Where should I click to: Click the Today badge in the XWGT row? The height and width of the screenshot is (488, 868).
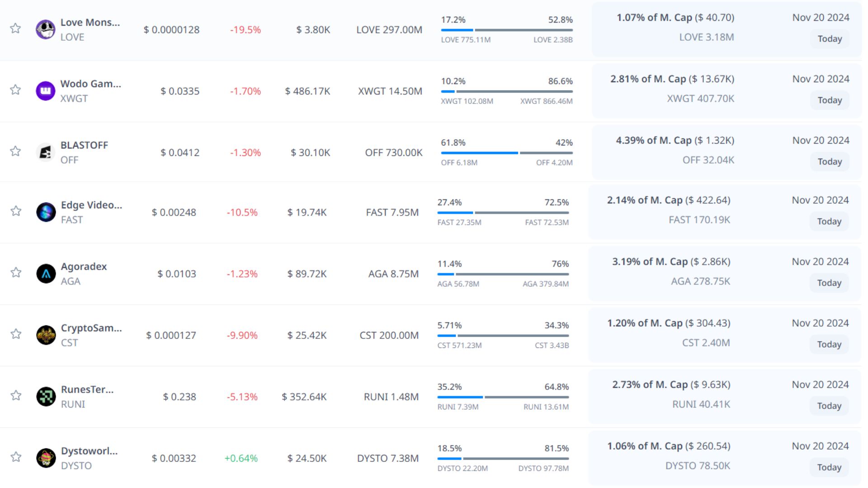click(829, 100)
